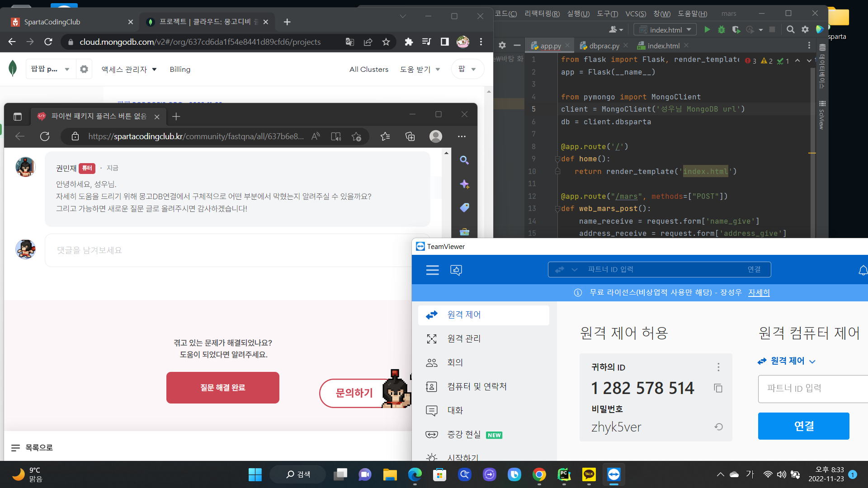Collapse the home() function fold marker
The image size is (868, 488).
(557, 159)
